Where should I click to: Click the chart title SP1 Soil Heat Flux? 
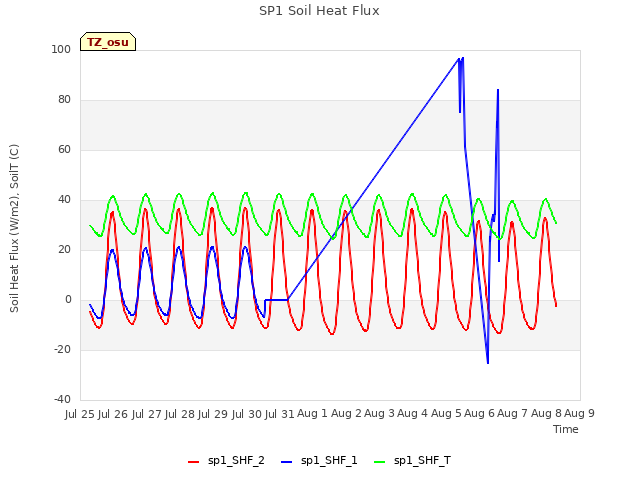click(319, 11)
